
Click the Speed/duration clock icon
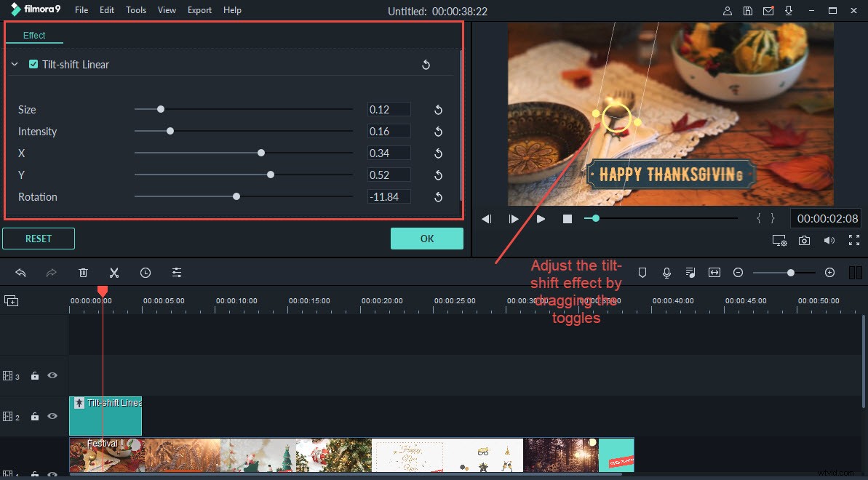[146, 272]
